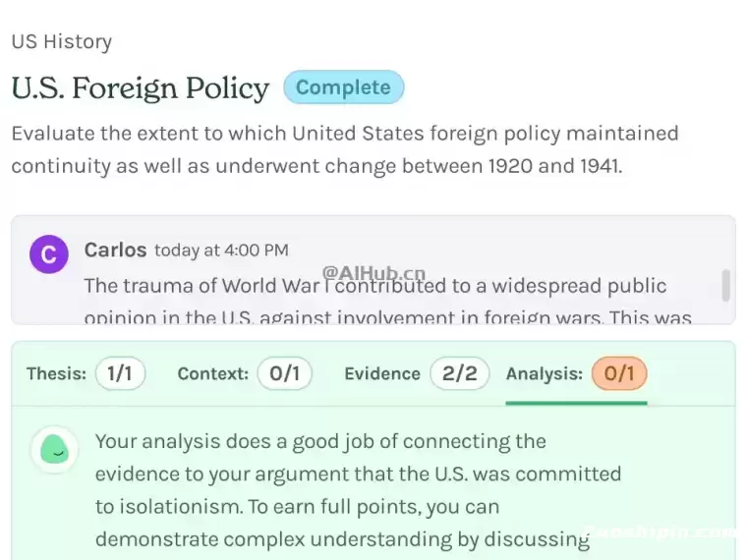Click the U.S. Foreign Policy title
The height and width of the screenshot is (560, 747).
[140, 88]
